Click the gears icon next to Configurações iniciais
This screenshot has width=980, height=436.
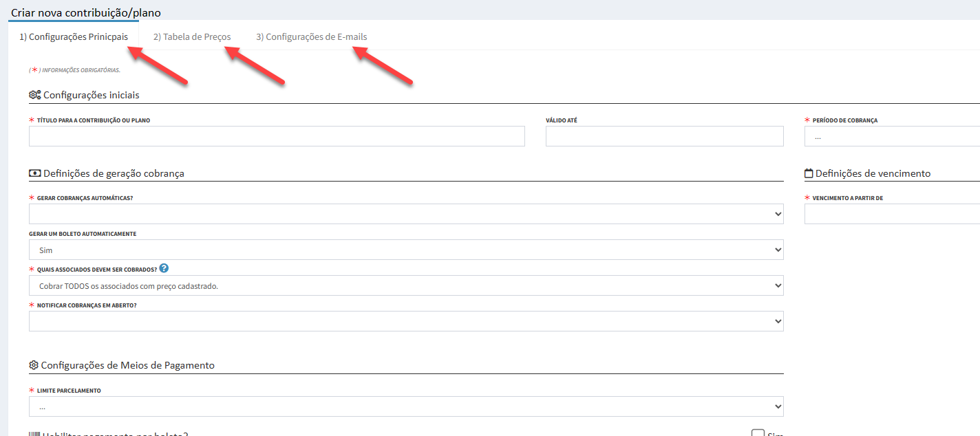[34, 95]
